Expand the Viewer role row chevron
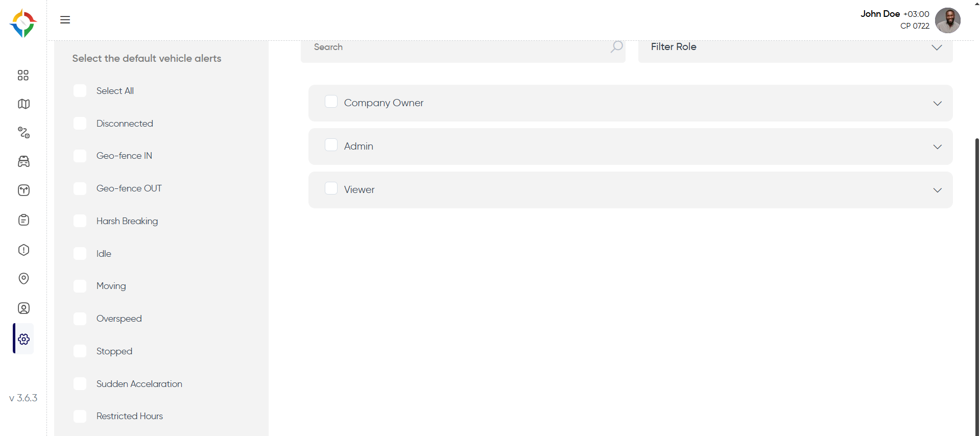 (937, 190)
